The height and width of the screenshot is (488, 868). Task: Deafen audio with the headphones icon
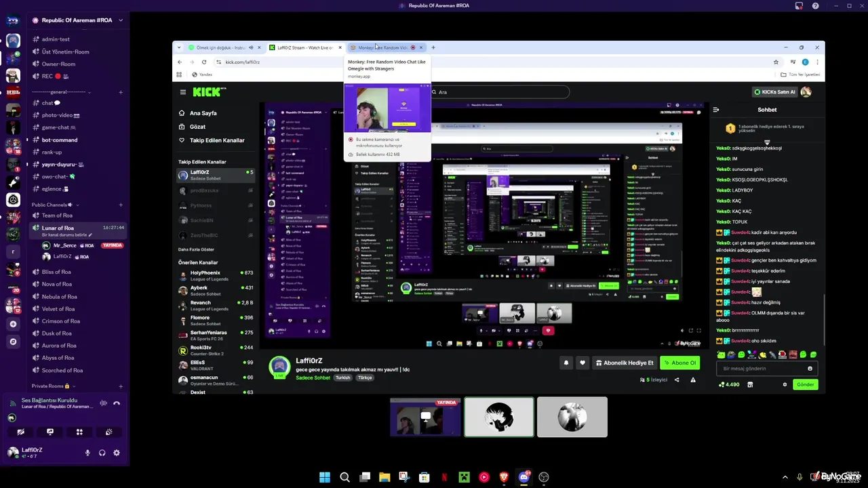tap(102, 453)
